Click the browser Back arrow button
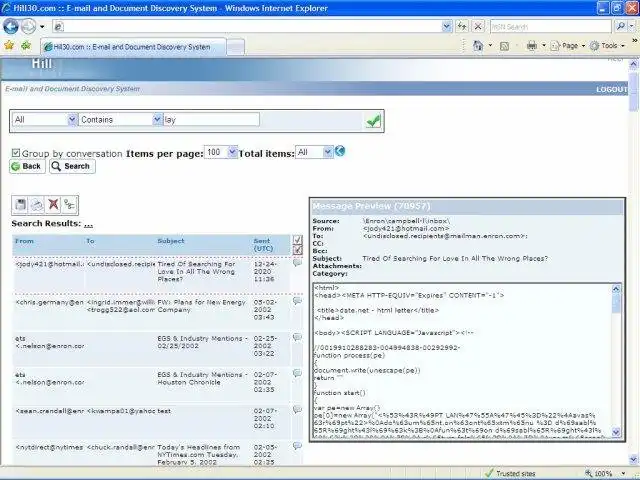The image size is (640, 480). tap(11, 27)
